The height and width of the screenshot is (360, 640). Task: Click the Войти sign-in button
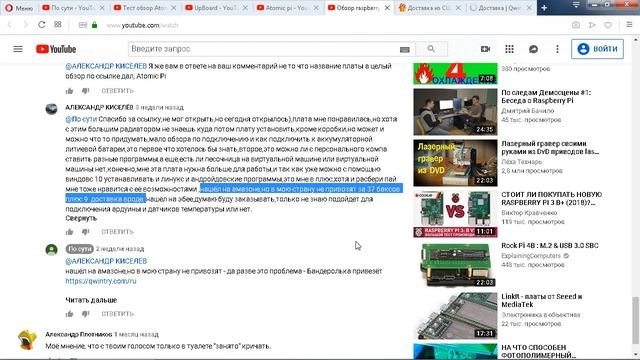597,49
